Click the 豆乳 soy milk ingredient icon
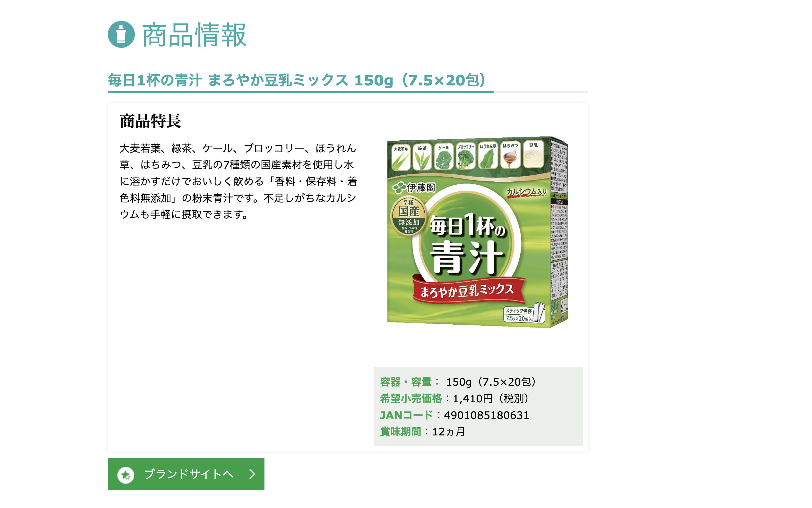The height and width of the screenshot is (508, 812). click(533, 154)
